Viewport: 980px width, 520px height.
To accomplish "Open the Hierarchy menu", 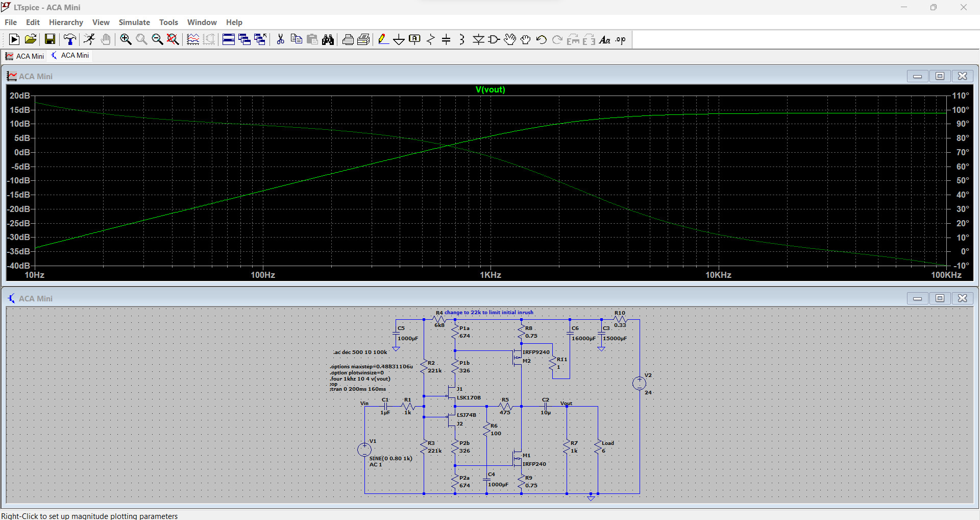I will coord(66,22).
